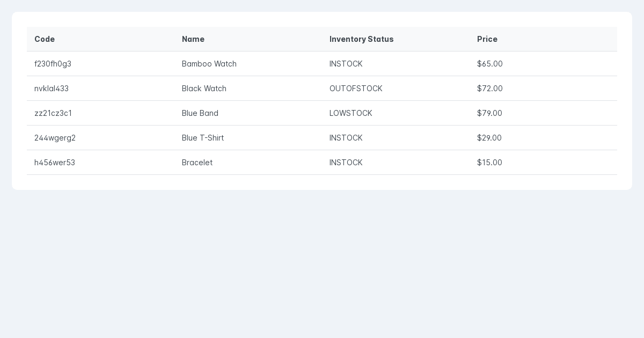Select the Blue T-Shirt name cell
The height and width of the screenshot is (338, 644).
click(248, 138)
